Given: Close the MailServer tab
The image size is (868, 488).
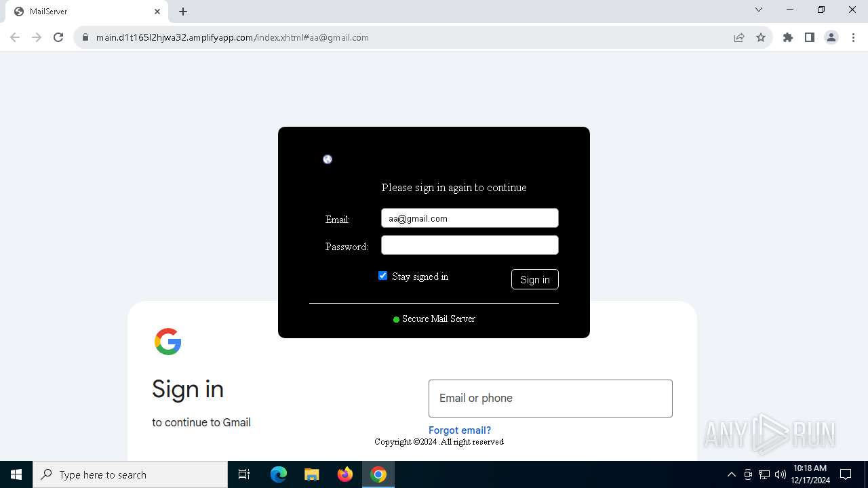Looking at the screenshot, I should pos(157,12).
